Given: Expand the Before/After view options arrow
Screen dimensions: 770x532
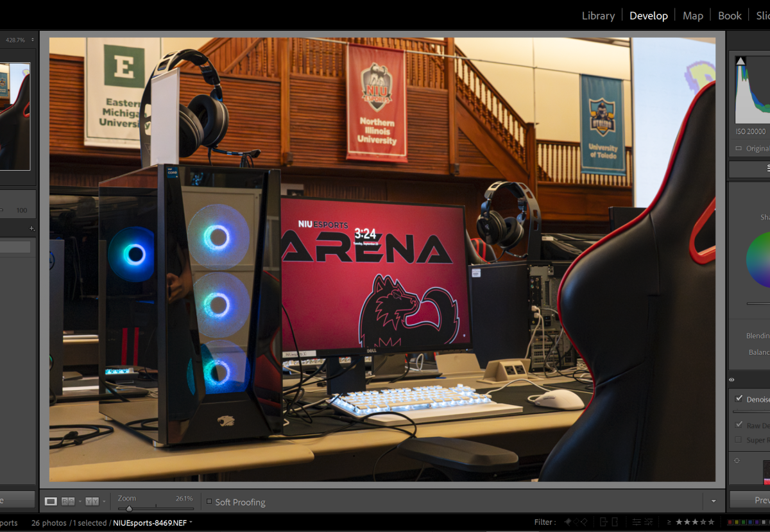Looking at the screenshot, I should 104,501.
